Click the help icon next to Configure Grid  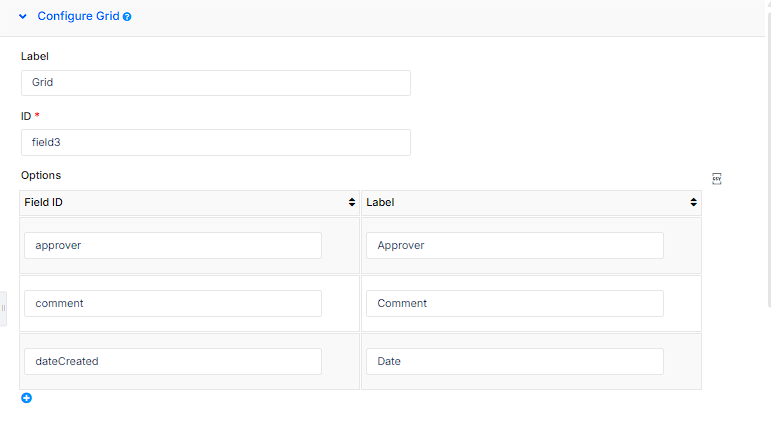tap(127, 17)
